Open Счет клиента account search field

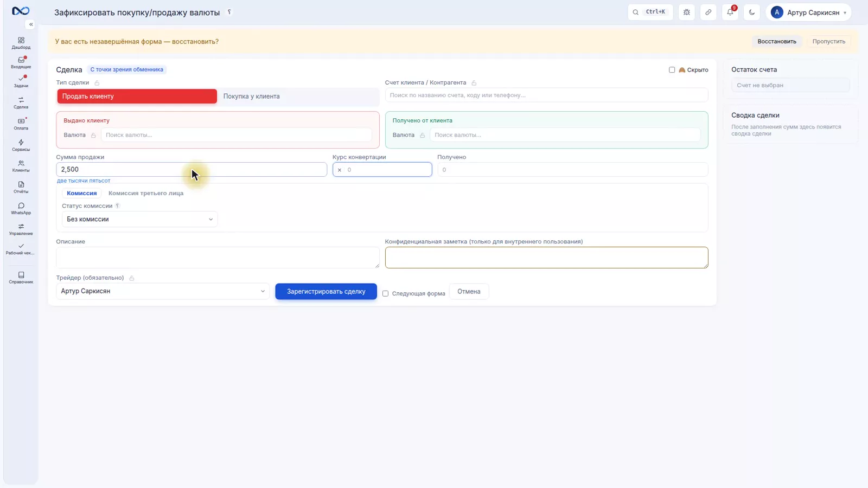(546, 95)
